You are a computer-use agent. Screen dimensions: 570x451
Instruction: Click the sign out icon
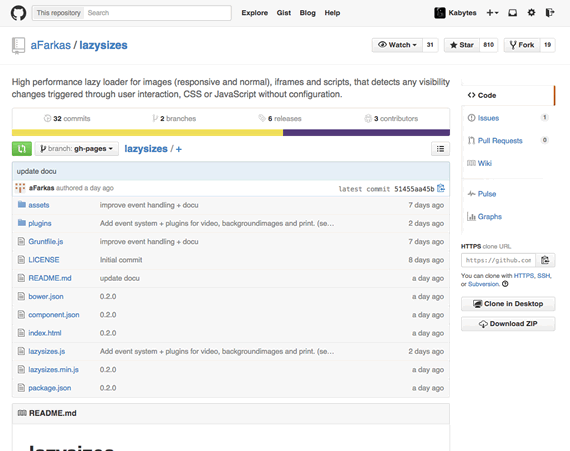[550, 13]
